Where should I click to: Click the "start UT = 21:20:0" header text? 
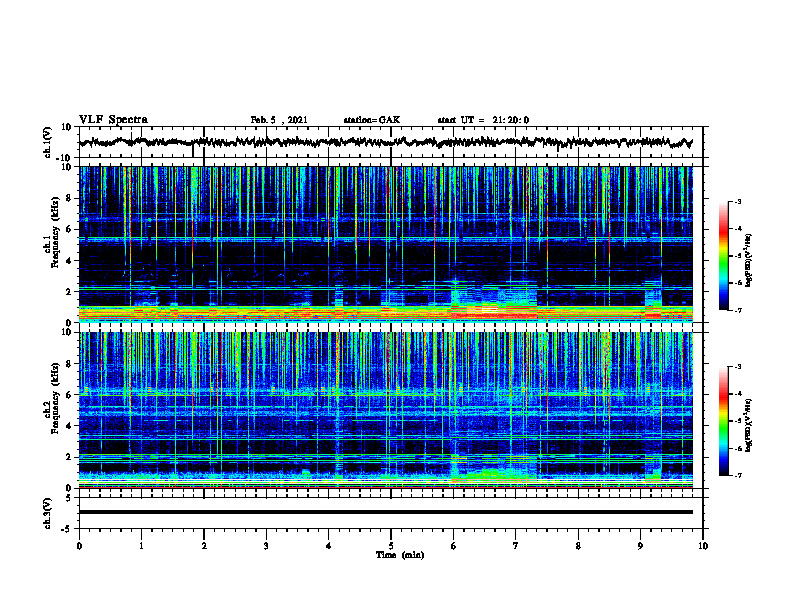483,120
